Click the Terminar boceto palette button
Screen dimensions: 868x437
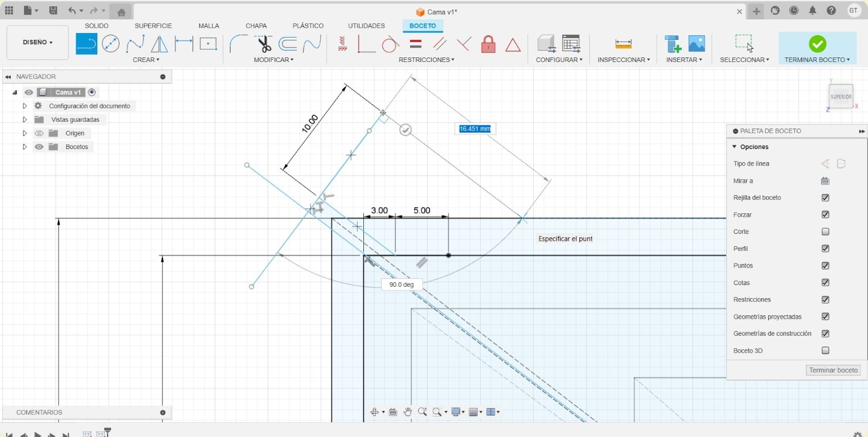tap(833, 370)
